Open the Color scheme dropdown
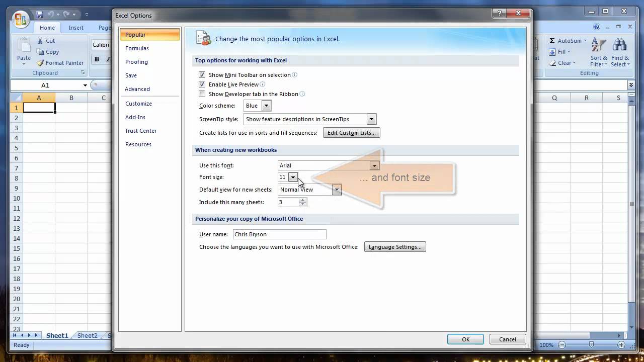Viewport: 644px width, 362px height. click(x=266, y=106)
